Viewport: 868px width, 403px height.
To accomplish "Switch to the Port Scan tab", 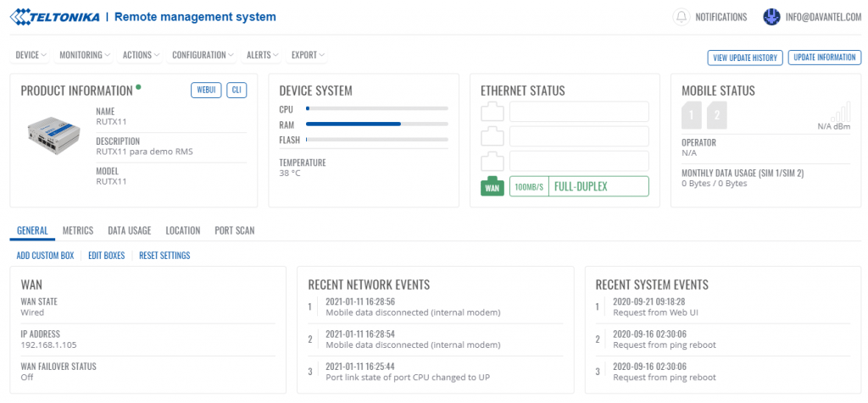I will coord(235,230).
